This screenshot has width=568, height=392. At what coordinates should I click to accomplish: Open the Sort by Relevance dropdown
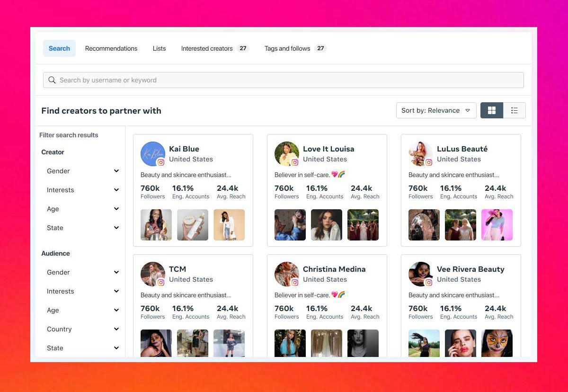[x=436, y=110]
